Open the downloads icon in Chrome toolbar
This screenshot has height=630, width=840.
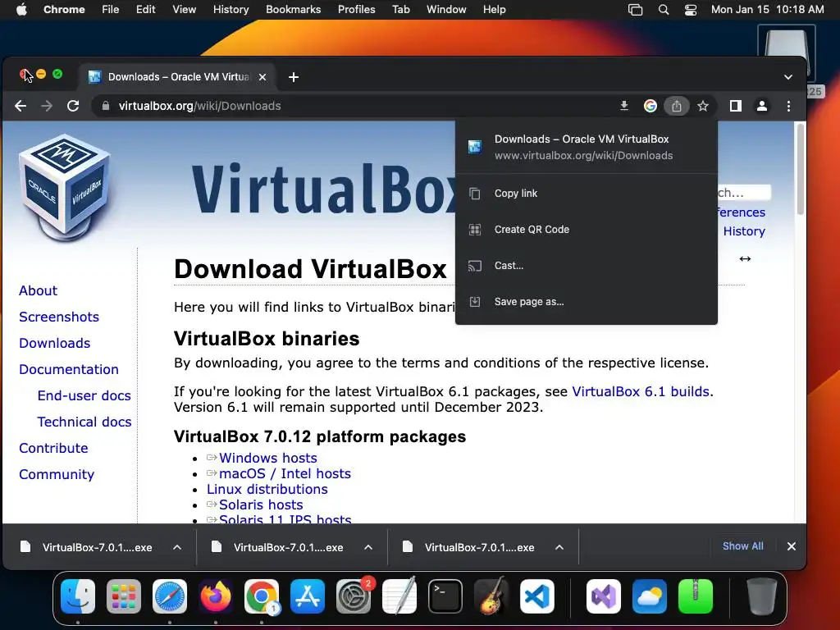click(x=624, y=106)
